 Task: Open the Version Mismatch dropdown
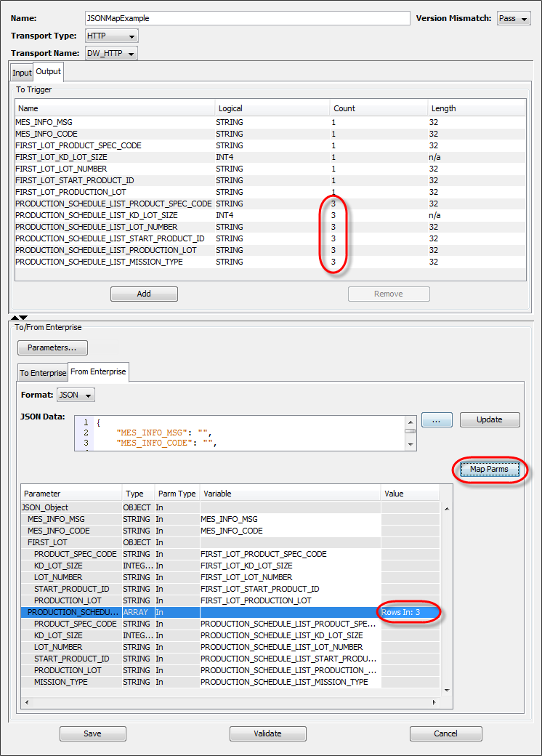click(x=514, y=18)
